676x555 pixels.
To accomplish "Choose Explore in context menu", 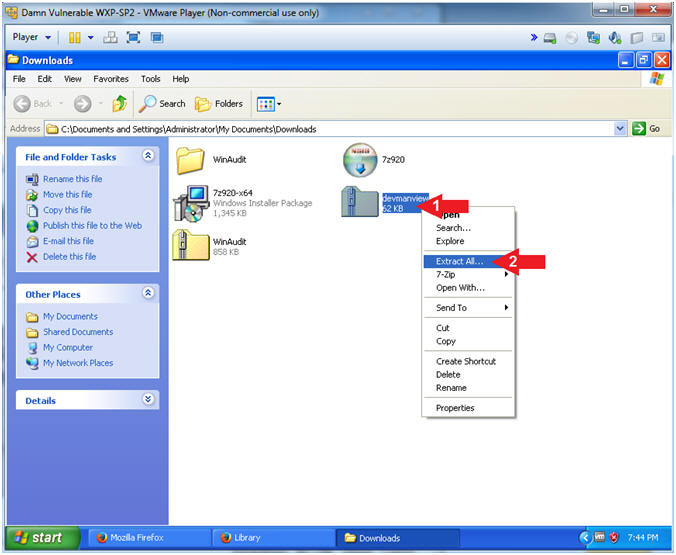I will point(468,241).
